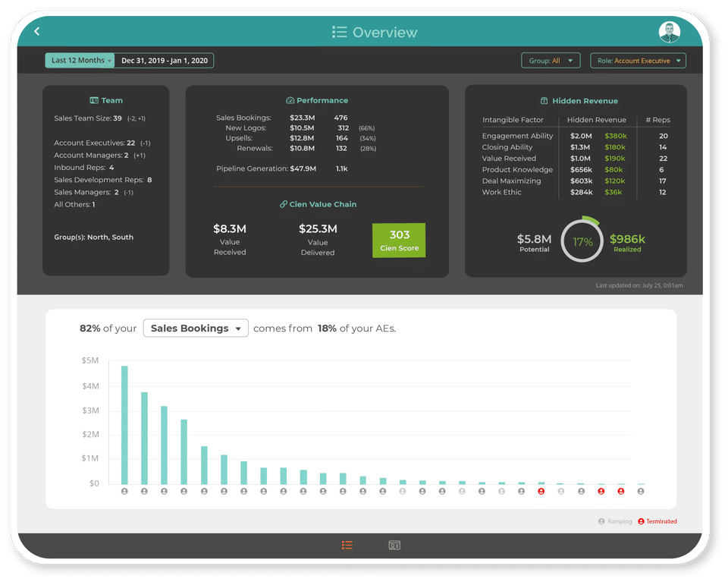Click the 303 Cien Score badge

(x=399, y=240)
